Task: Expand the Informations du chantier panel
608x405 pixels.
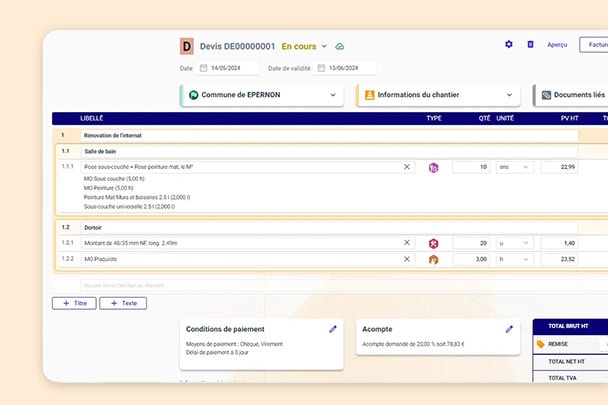Action: click(x=509, y=95)
